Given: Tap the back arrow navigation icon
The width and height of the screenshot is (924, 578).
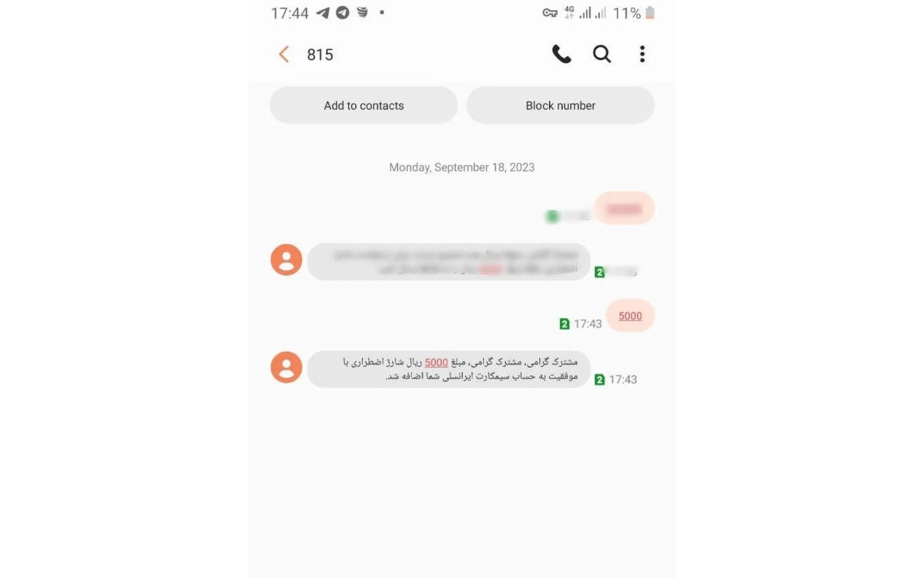Looking at the screenshot, I should [x=282, y=54].
